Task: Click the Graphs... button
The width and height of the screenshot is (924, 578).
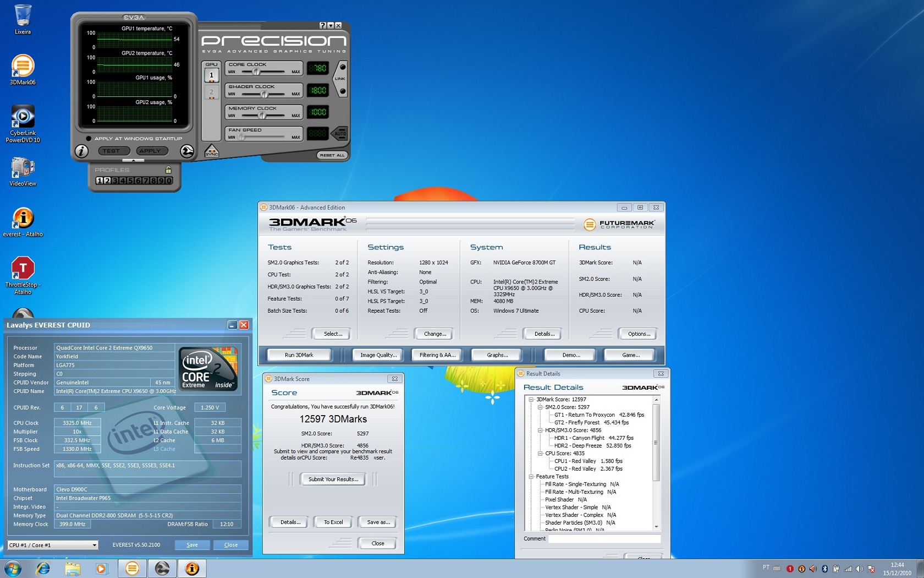Action: click(497, 355)
